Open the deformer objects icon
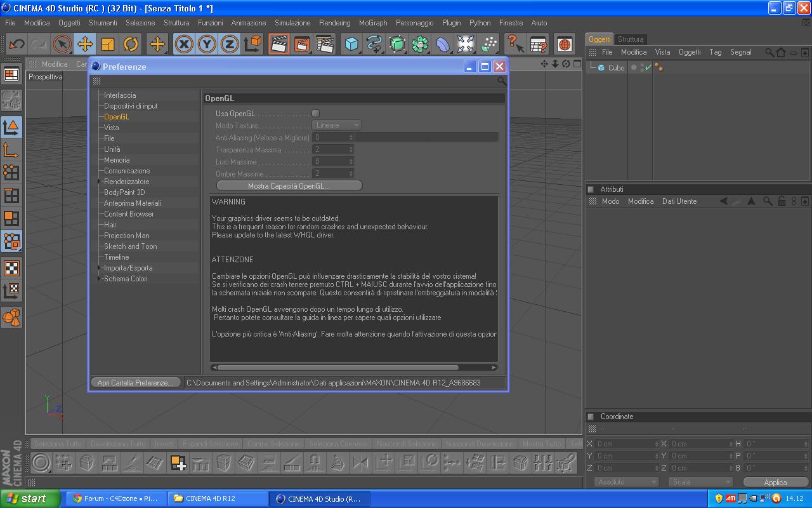This screenshot has width=812, height=508. point(443,44)
